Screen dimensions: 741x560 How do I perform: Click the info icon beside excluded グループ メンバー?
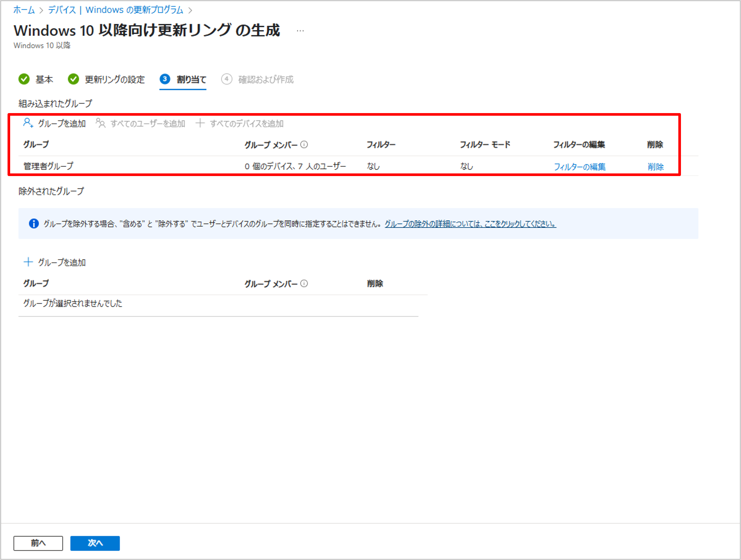click(x=304, y=283)
